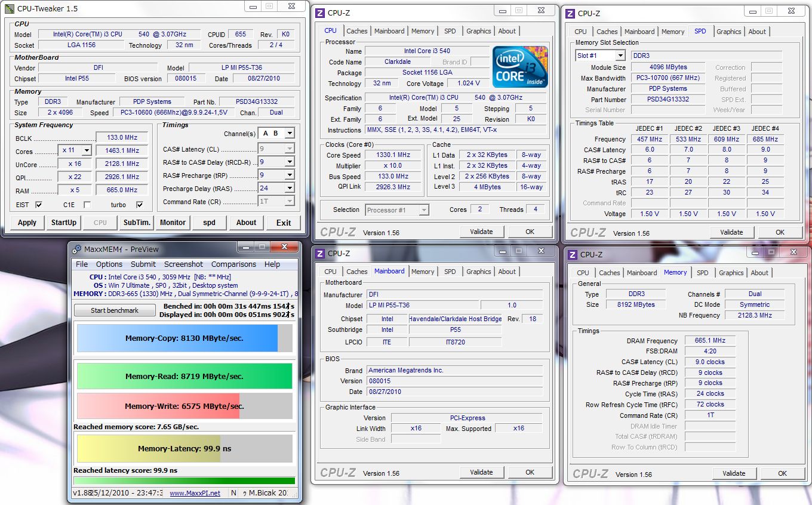Switch to Caches tab in the CPU-Z Processor window
Image resolution: width=812 pixels, height=505 pixels.
[x=357, y=31]
